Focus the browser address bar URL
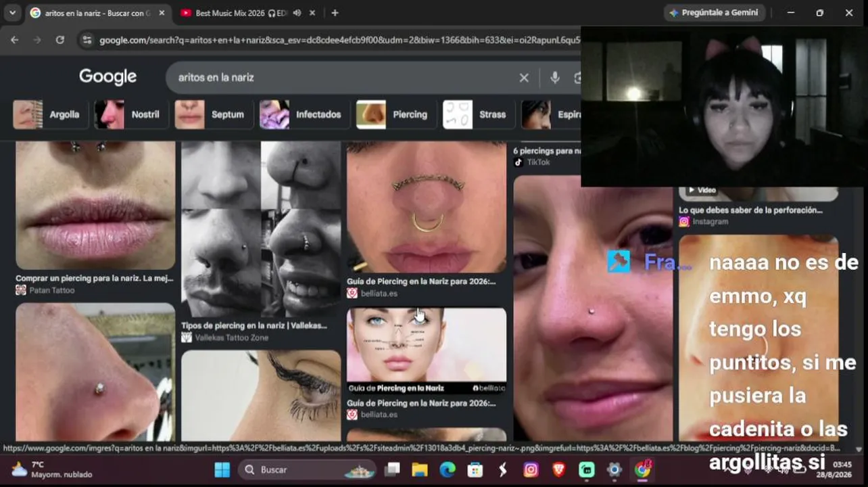The image size is (868, 487). tap(339, 40)
